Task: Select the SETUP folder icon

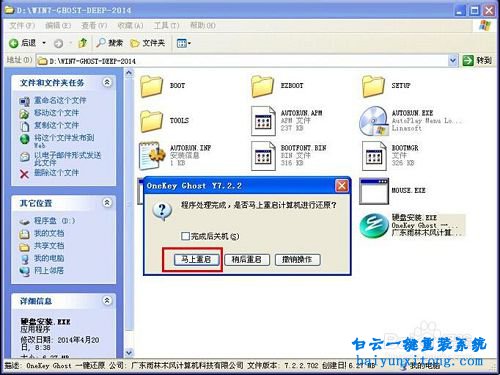Action: coord(373,86)
